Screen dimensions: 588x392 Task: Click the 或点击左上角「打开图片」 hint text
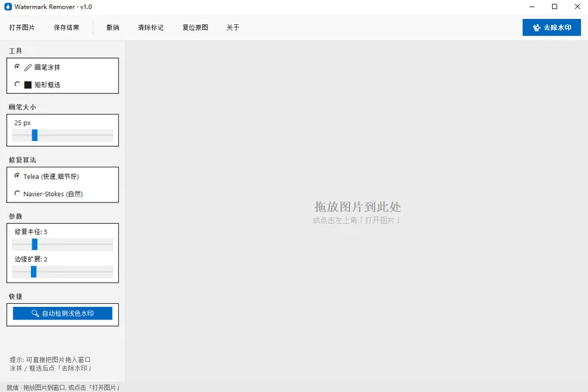click(x=357, y=220)
